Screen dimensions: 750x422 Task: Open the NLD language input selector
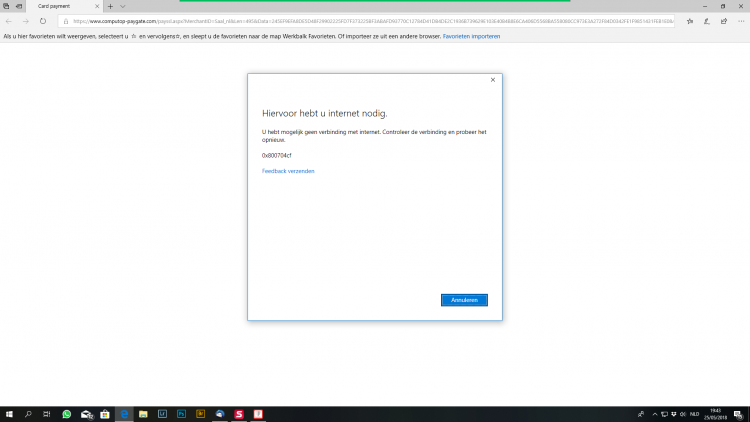pos(693,414)
